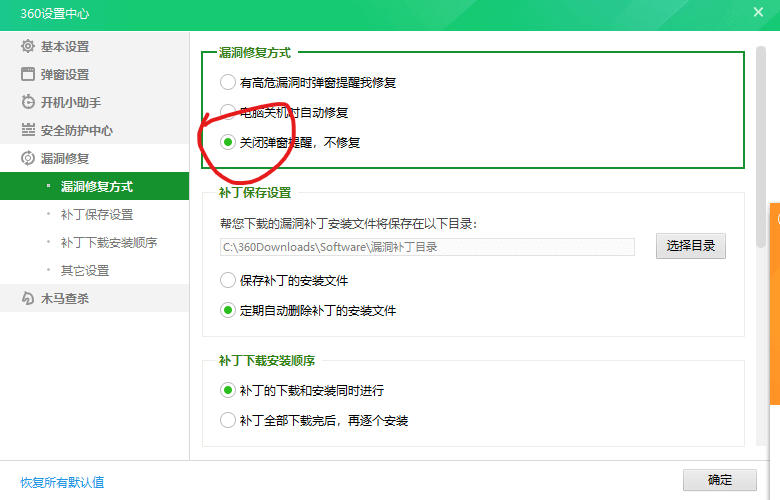Click the 漏洞修复 sidebar icon
Viewport: 780px width, 500px height.
(x=28, y=159)
